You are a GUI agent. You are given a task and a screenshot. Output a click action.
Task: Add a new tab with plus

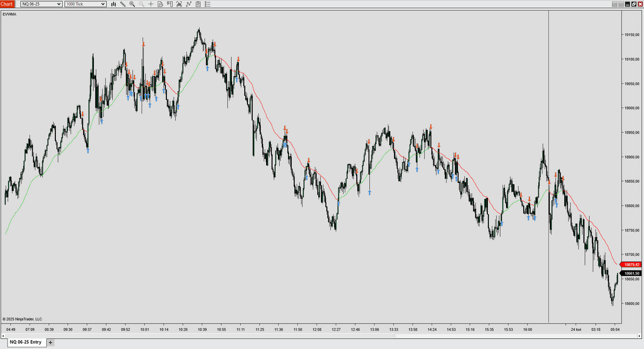[x=50, y=342]
